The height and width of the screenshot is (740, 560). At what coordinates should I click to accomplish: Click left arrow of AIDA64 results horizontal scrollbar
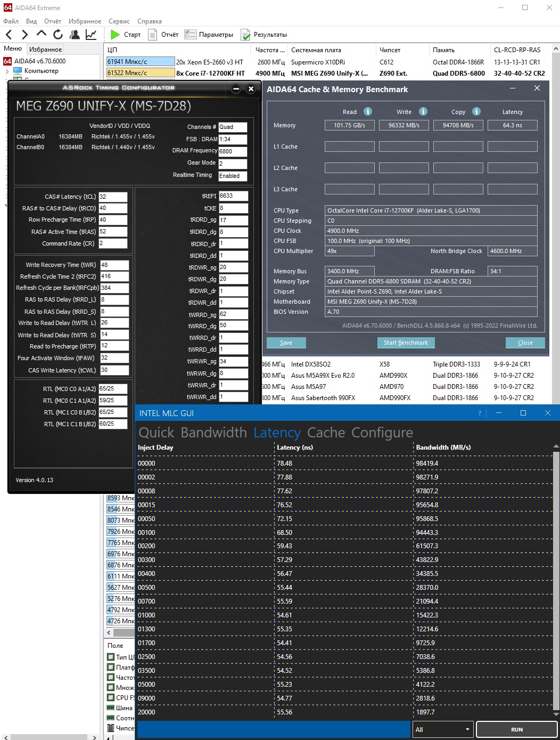pyautogui.click(x=109, y=633)
